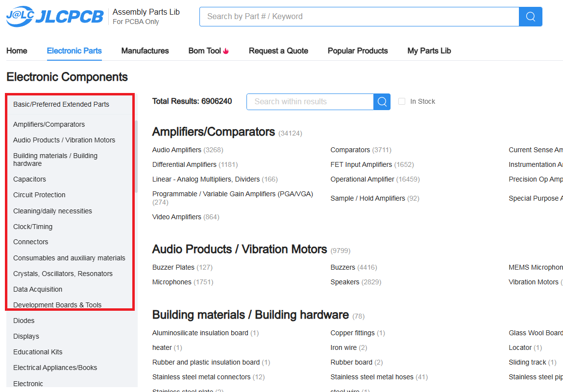The image size is (563, 392).
Task: View the Popular Products tab
Action: [358, 51]
